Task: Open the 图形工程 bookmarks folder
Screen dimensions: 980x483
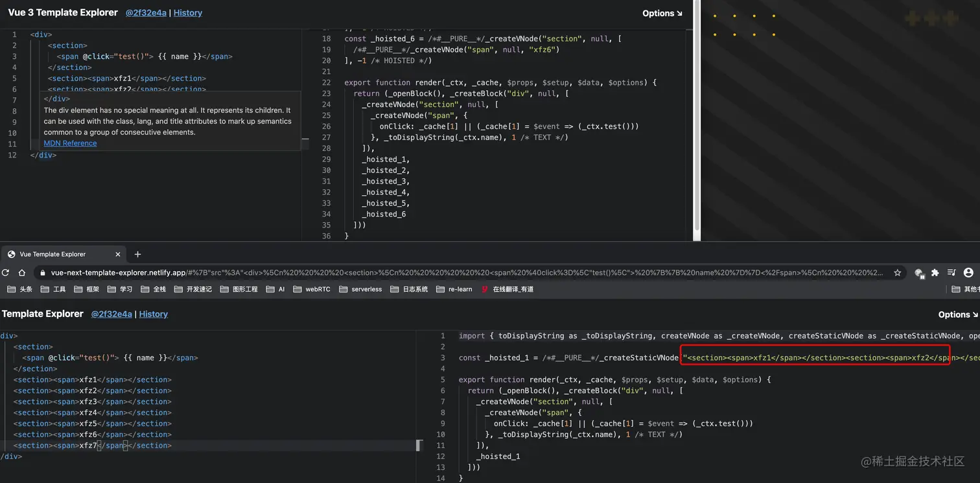Action: click(239, 289)
